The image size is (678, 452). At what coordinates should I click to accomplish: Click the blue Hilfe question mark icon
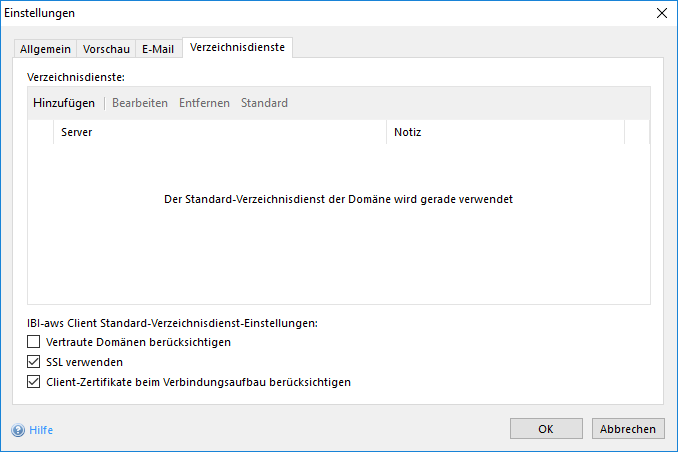click(x=18, y=430)
